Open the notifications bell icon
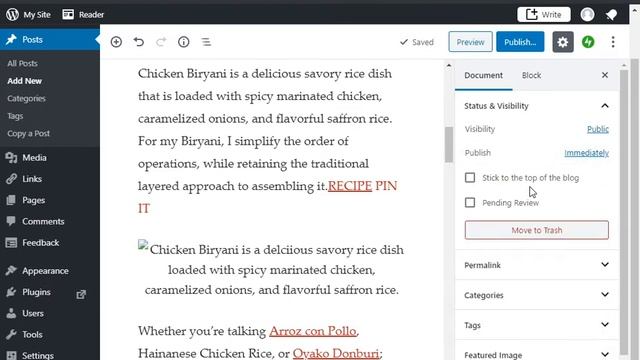The width and height of the screenshot is (640, 360). click(x=611, y=15)
